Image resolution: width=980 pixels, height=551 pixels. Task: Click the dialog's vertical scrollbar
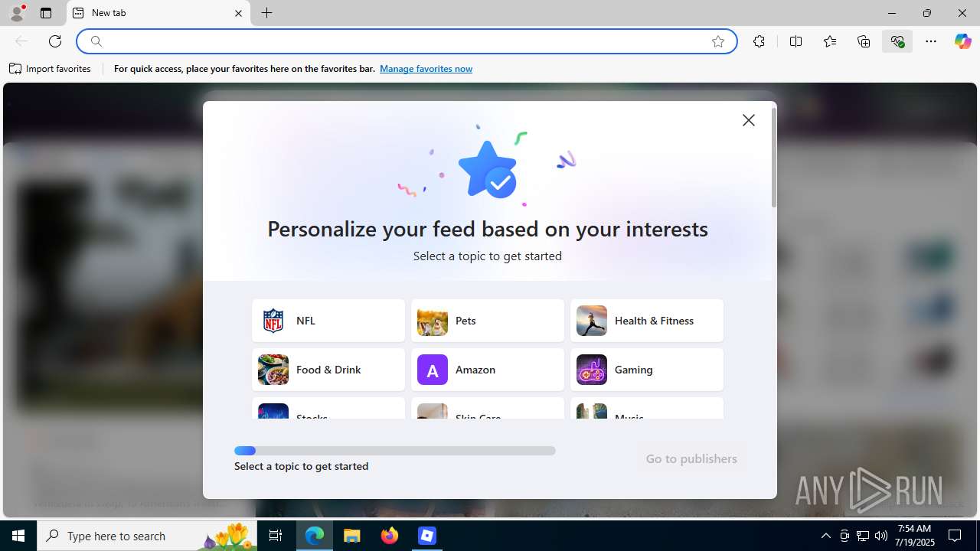(x=774, y=158)
